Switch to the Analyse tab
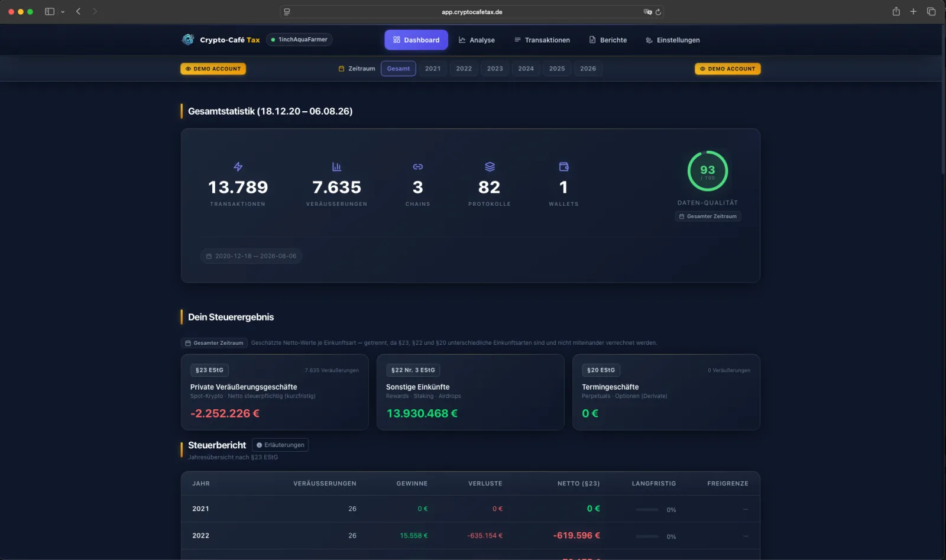This screenshot has height=560, width=946. [x=477, y=40]
